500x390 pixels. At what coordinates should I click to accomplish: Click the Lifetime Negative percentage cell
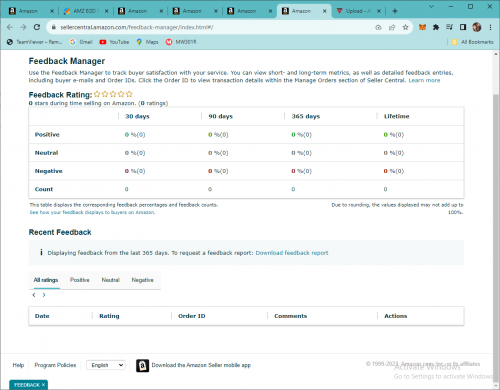[394, 171]
